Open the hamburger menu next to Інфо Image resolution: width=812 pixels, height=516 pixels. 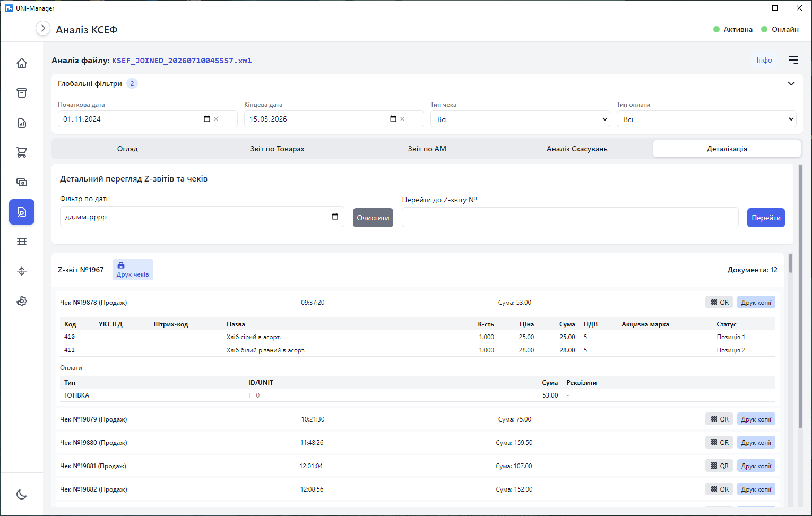point(793,60)
